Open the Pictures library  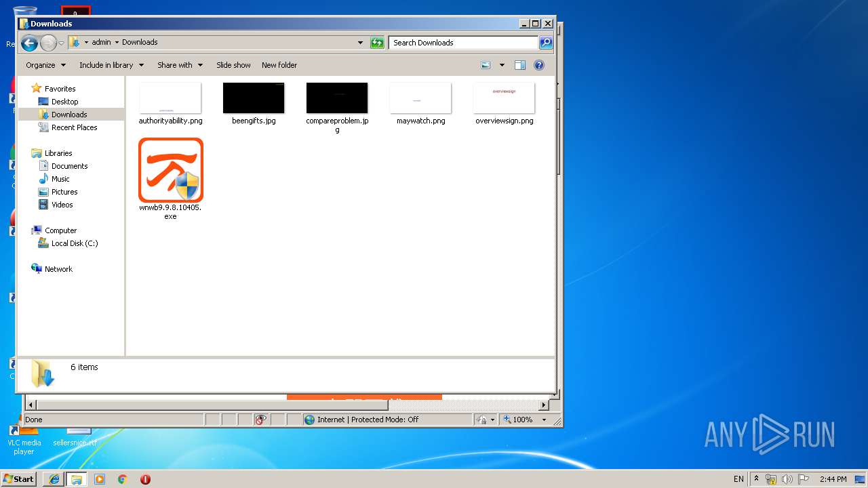(64, 192)
